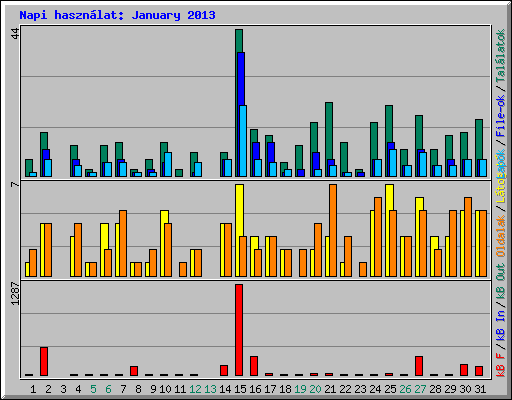Click the day 1 label on x-axis

[x=33, y=389]
